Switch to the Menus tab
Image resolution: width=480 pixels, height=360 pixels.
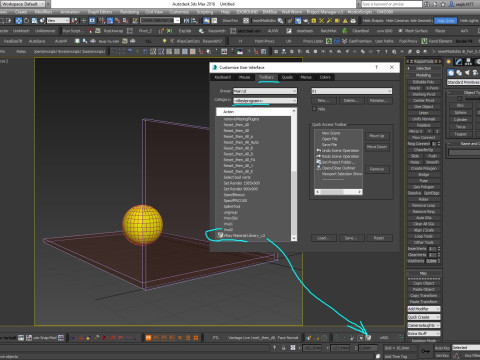pyautogui.click(x=306, y=77)
